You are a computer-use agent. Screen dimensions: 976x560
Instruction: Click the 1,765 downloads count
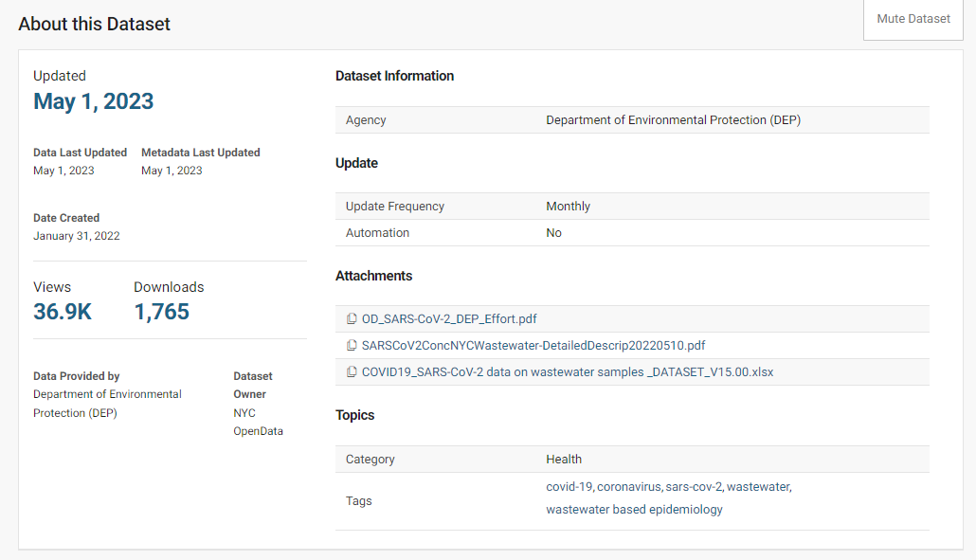pos(161,312)
